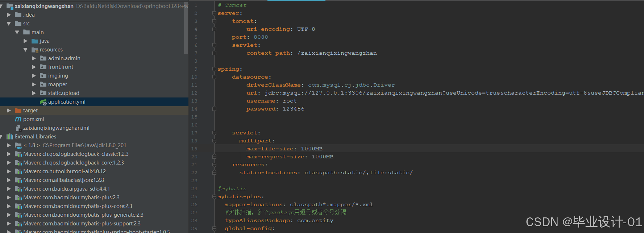Click the max-file-size value 1000MB
The image size is (644, 233).
(312, 149)
